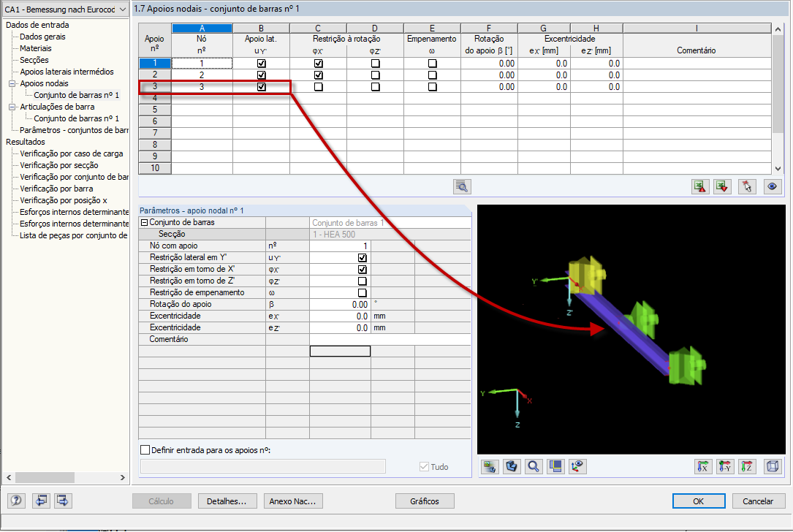
Task: Select 'Conjunto de barras nº 1' under Articulações
Action: (x=76, y=118)
